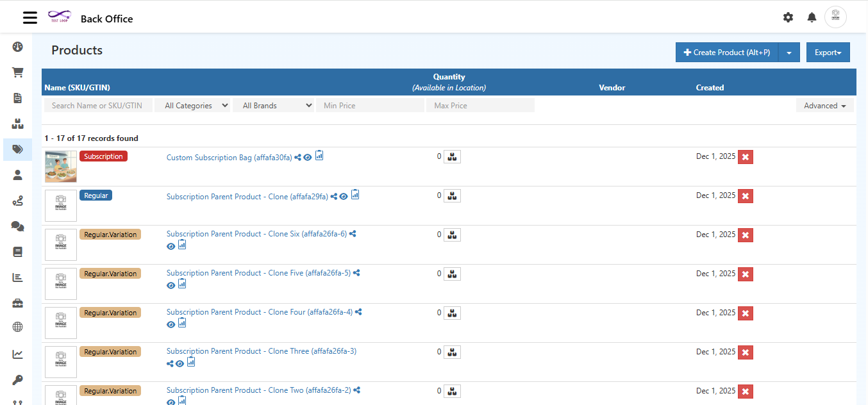Open the Export menu button
Screen dimensions: 868x405
tap(828, 52)
